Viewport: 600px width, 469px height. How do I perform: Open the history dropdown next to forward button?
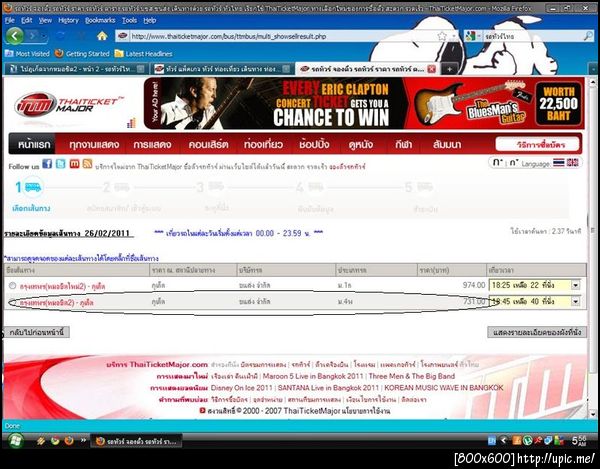(44, 36)
